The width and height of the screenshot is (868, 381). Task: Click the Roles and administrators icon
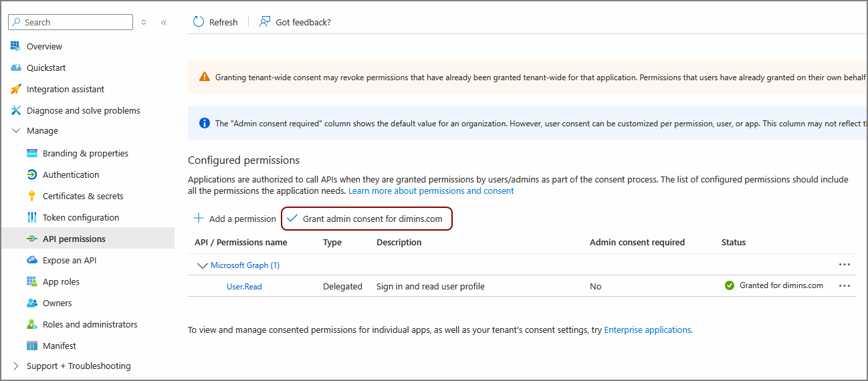coord(31,324)
